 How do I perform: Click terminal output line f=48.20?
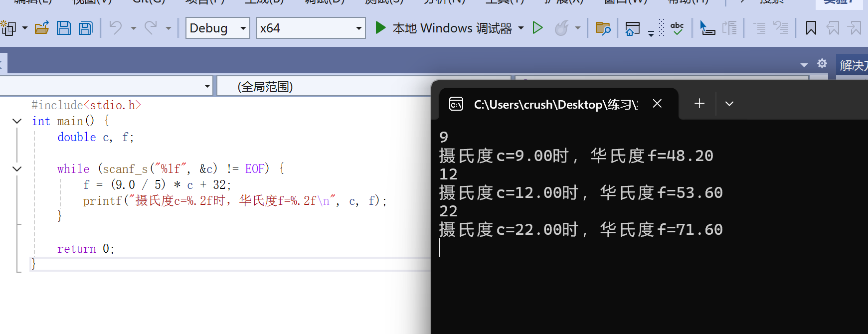576,156
